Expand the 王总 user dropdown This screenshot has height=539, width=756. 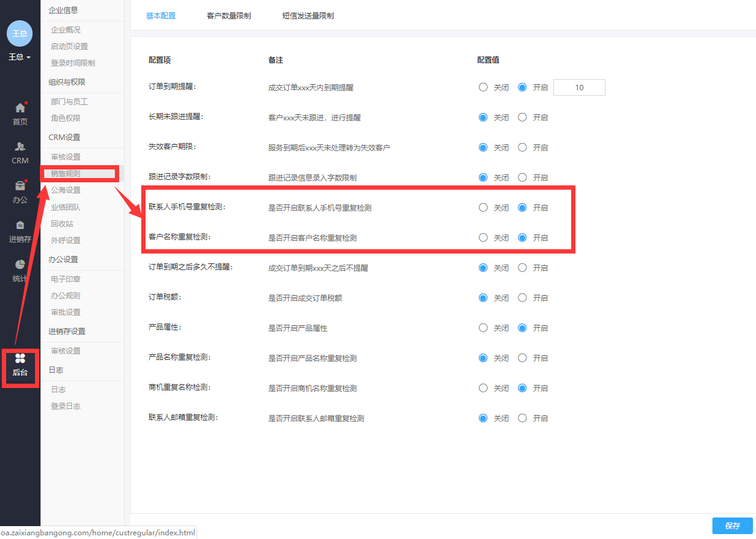20,57
